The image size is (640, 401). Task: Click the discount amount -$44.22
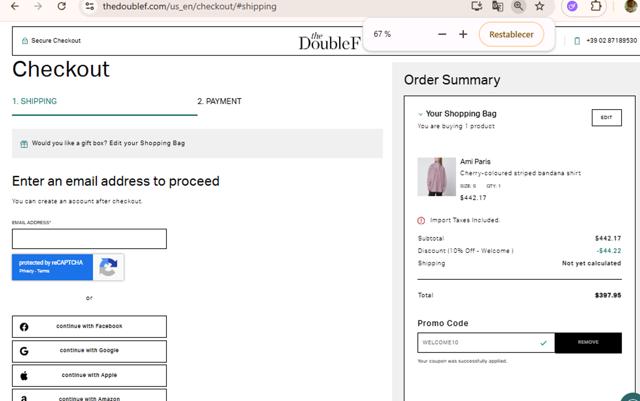[x=609, y=251]
